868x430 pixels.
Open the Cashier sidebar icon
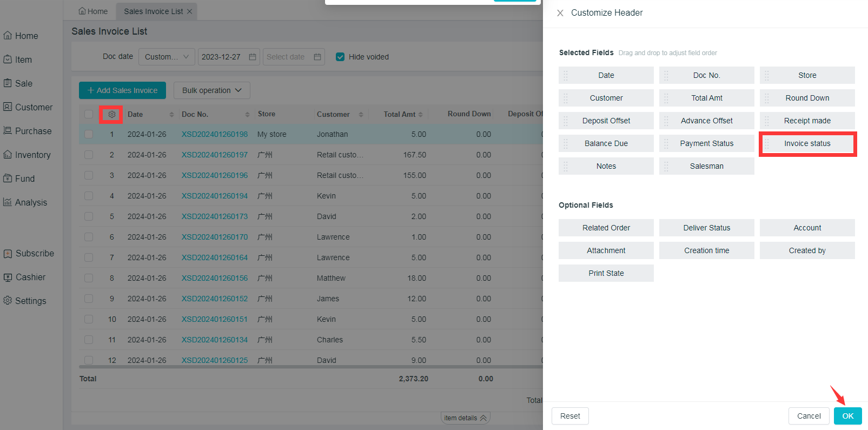click(8, 277)
